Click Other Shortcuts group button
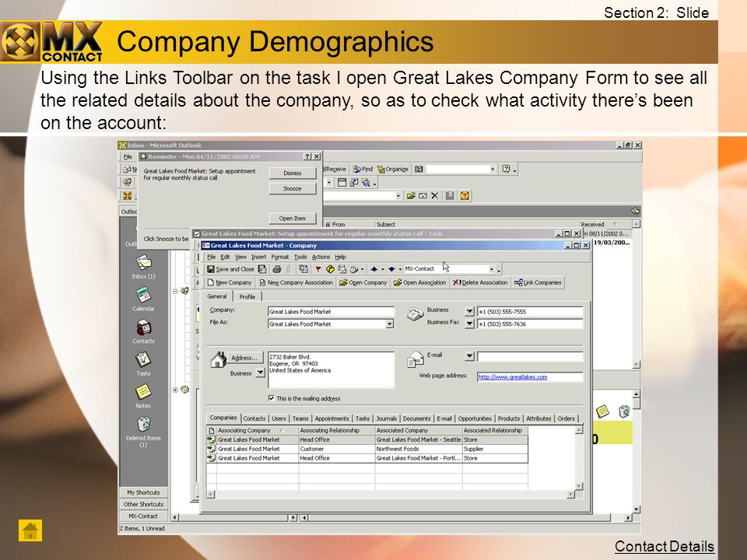This screenshot has height=560, width=747. point(143,504)
